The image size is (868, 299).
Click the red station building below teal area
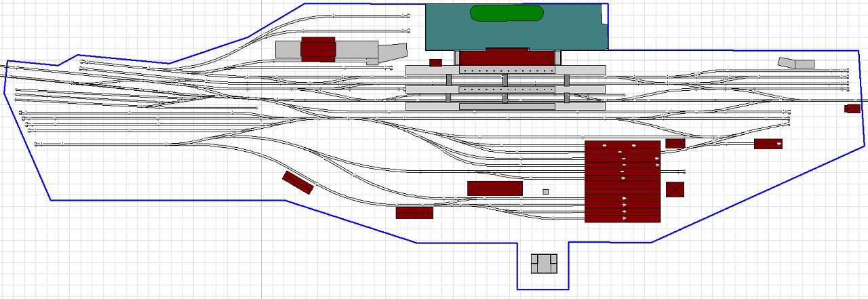(507, 57)
